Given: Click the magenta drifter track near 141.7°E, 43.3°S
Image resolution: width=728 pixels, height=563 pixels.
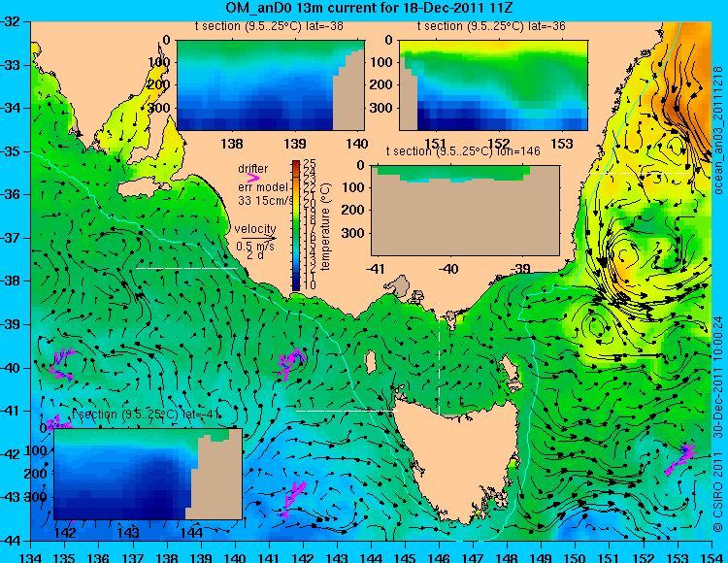Looking at the screenshot, I should click(292, 499).
